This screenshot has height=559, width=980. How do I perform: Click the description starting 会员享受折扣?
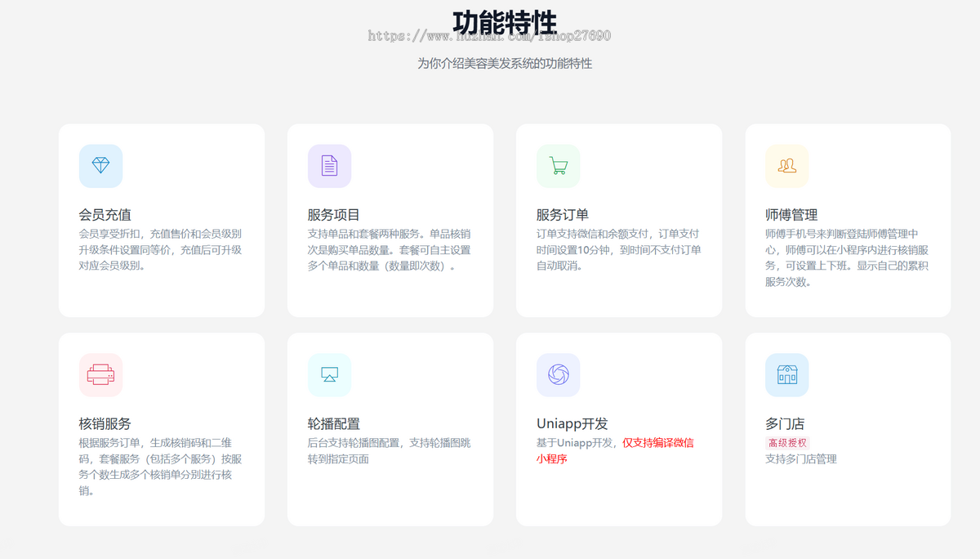[x=161, y=249]
